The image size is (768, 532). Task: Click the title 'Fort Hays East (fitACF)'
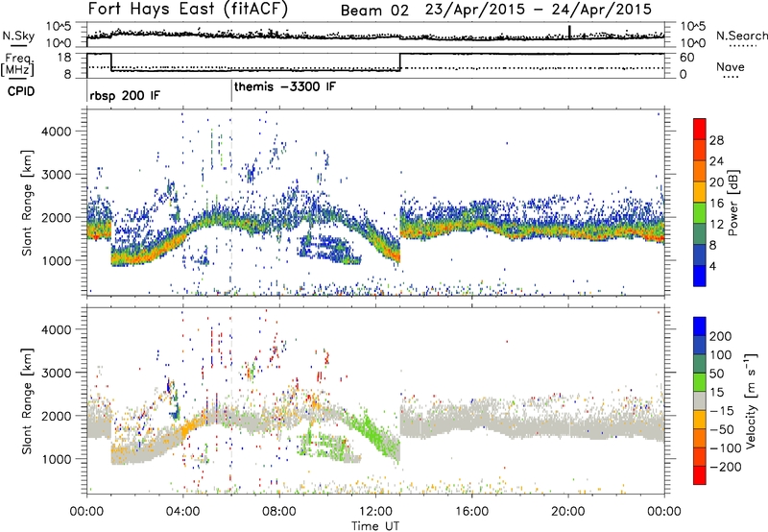[187, 9]
